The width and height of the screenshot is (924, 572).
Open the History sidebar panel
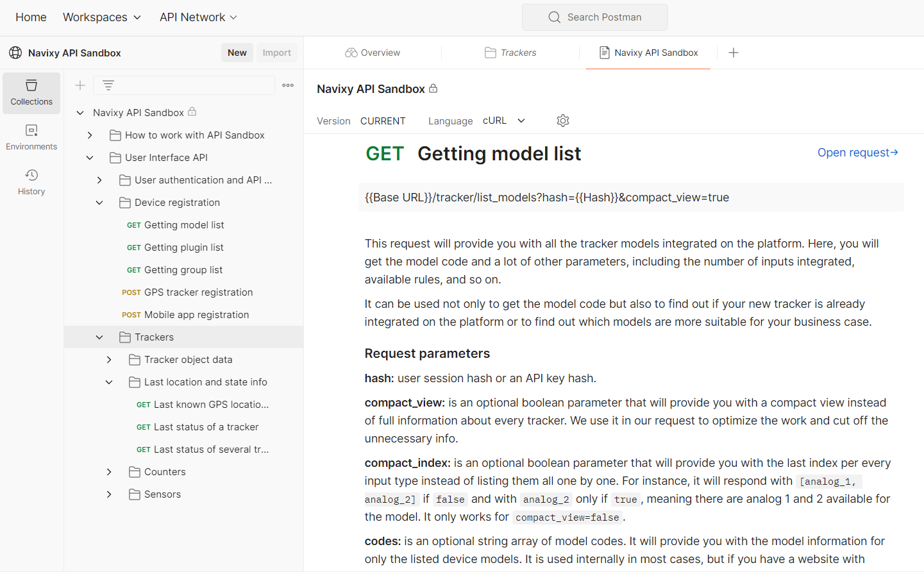(x=31, y=183)
